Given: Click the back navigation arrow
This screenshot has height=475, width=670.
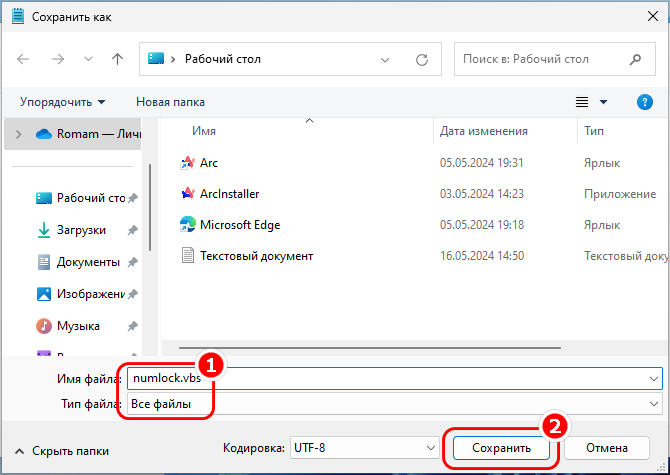Looking at the screenshot, I should 23,59.
